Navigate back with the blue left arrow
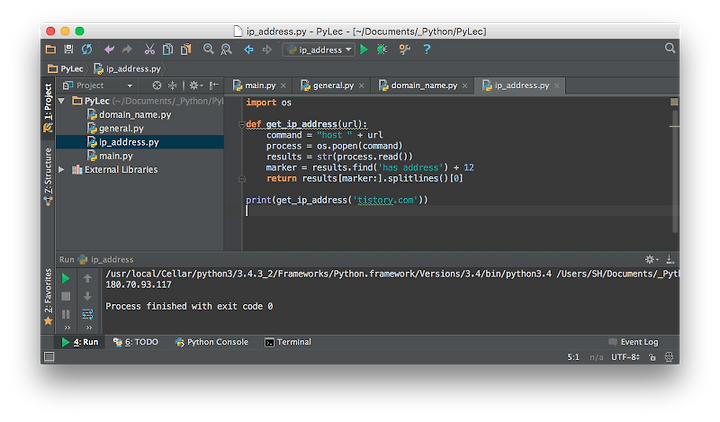This screenshot has width=720, height=422. point(249,49)
